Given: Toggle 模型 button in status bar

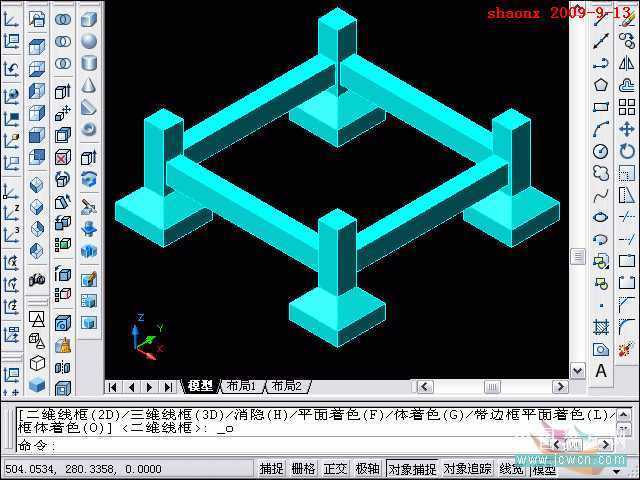Looking at the screenshot, I should tap(544, 469).
